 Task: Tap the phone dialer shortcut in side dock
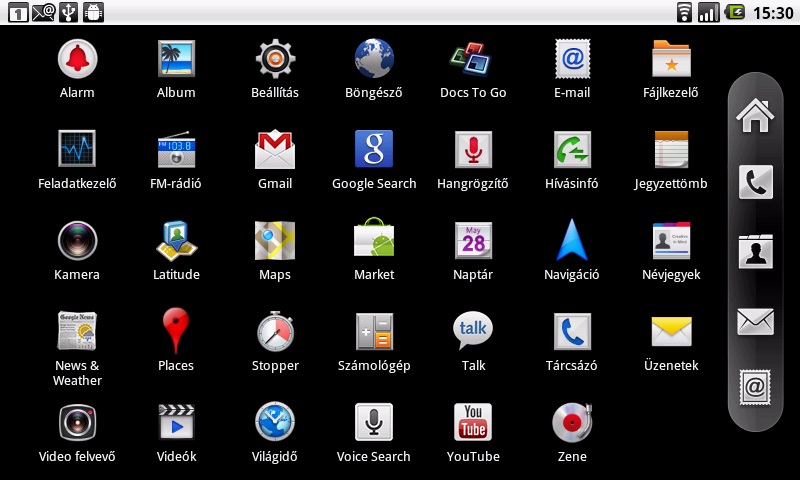tap(756, 183)
